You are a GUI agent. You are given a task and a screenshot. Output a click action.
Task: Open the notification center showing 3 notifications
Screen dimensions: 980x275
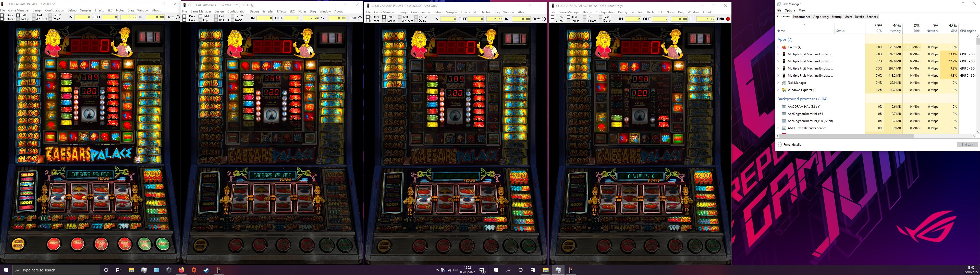(482, 270)
